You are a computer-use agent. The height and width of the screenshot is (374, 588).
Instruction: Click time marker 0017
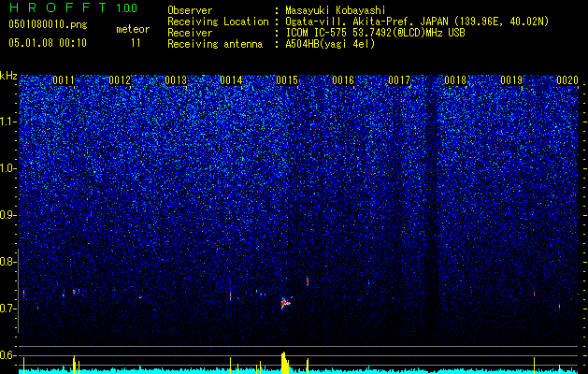[x=399, y=80]
